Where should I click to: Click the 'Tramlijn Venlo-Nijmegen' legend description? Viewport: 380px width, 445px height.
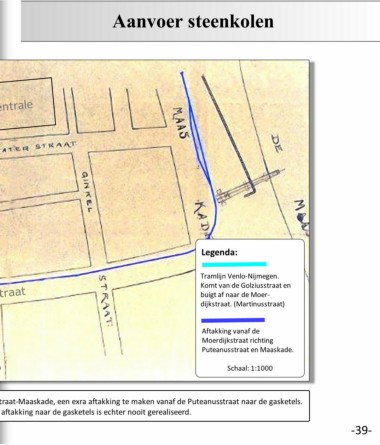245,290
